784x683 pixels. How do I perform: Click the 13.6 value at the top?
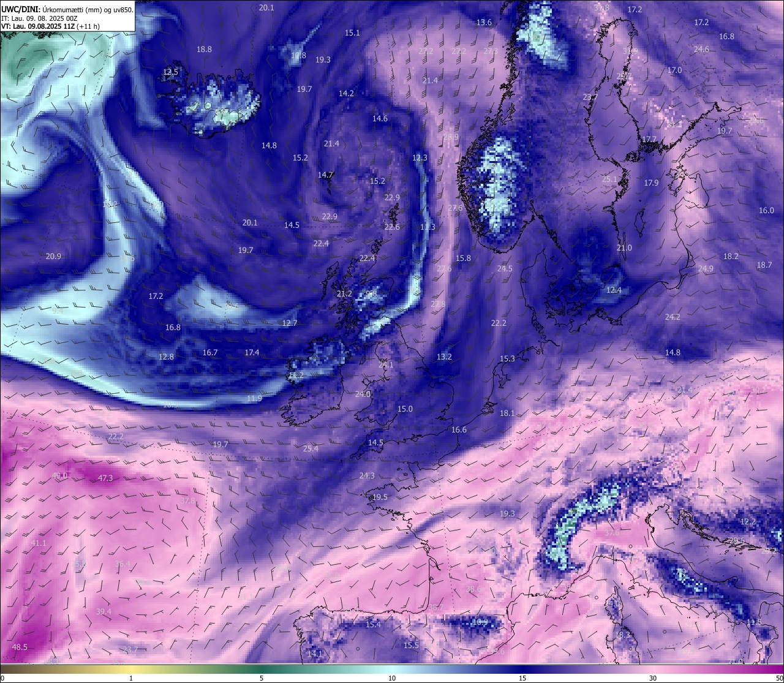click(x=484, y=22)
